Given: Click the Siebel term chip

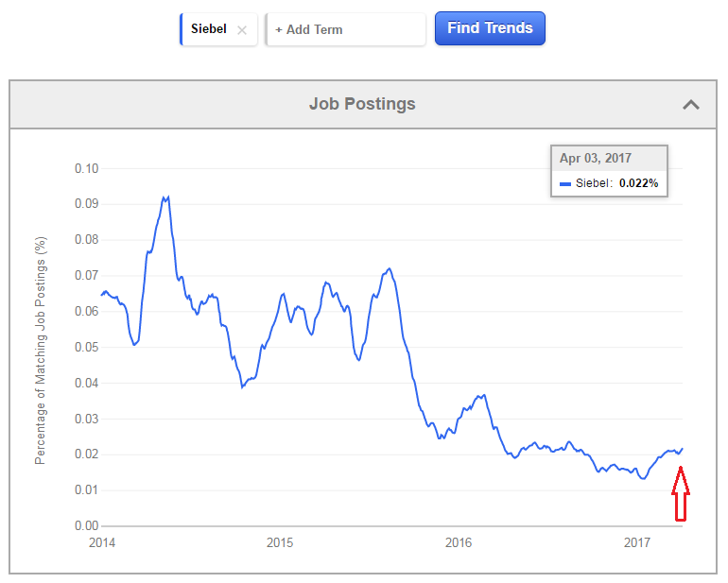Looking at the screenshot, I should 218,29.
